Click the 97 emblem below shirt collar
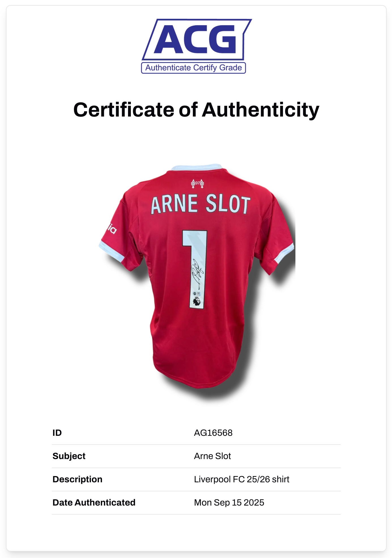This screenshot has width=392, height=558. point(197,183)
